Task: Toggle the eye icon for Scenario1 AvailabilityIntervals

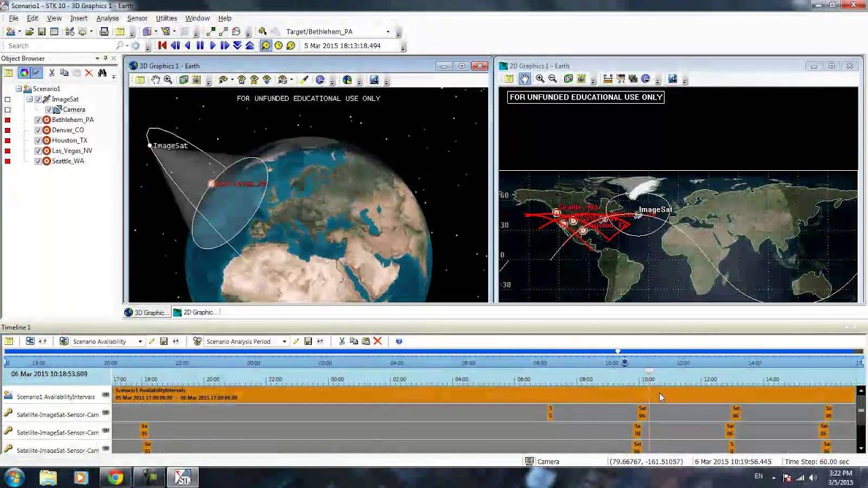Action: [x=106, y=395]
